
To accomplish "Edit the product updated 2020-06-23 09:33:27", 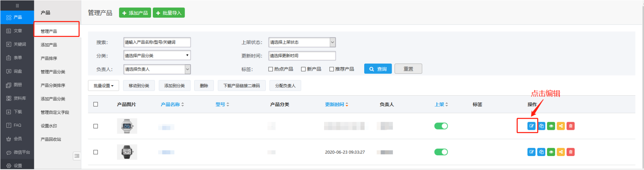I will pyautogui.click(x=531, y=152).
